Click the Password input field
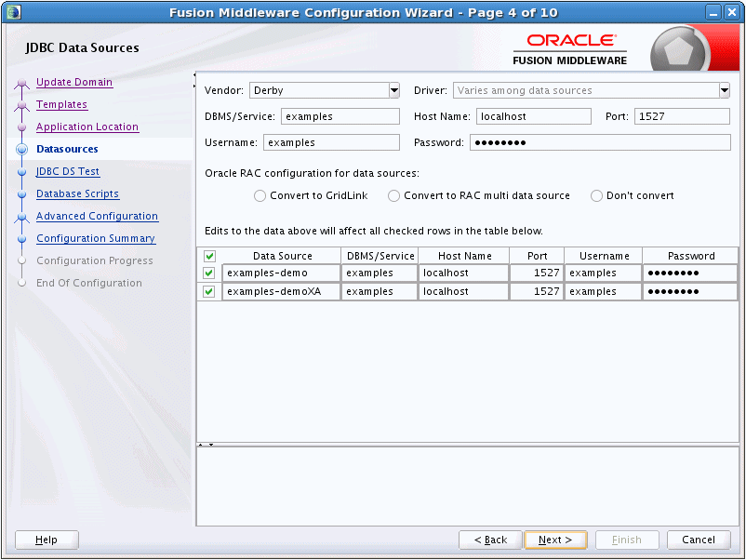Viewport: 746px width, 560px height. coord(600,142)
